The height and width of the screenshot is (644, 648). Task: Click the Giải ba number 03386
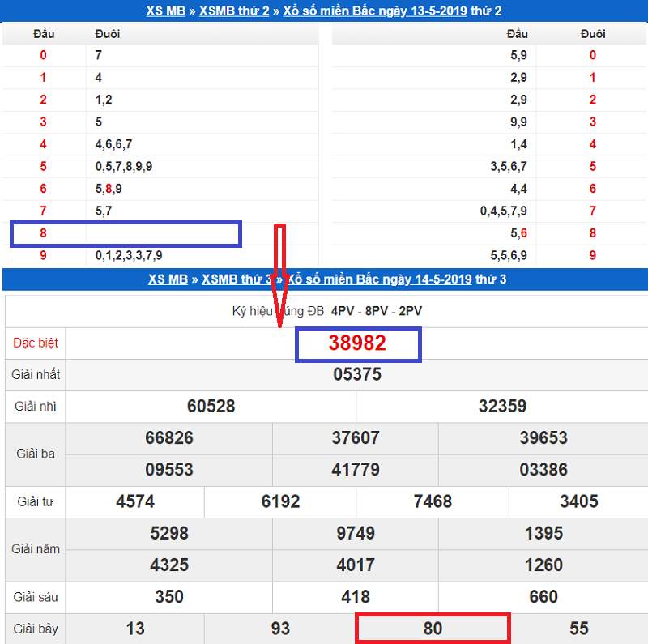click(544, 469)
